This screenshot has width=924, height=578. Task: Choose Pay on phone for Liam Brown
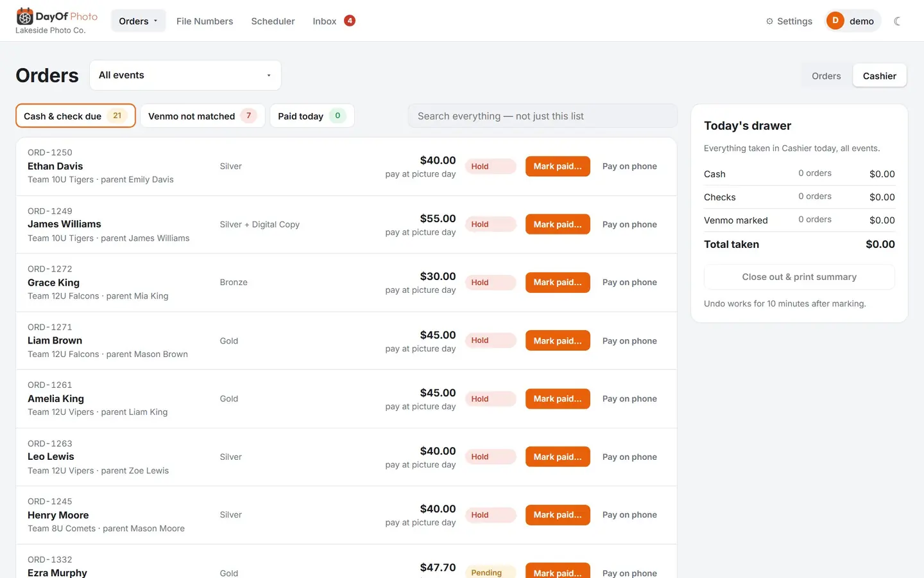[629, 340]
